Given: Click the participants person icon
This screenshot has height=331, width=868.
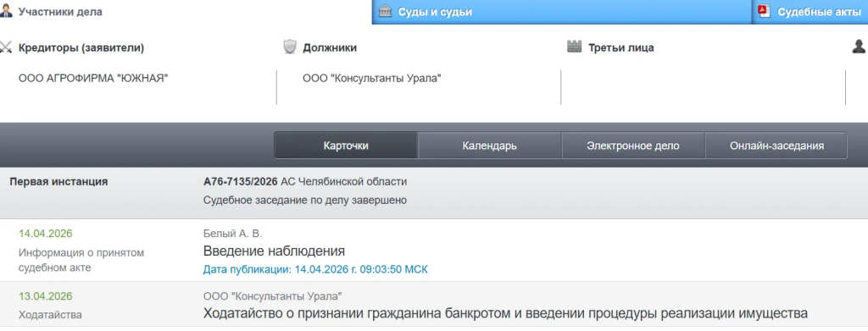Looking at the screenshot, I should point(6,12).
